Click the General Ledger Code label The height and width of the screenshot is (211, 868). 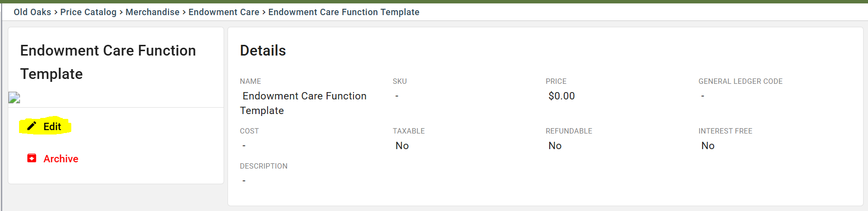pos(740,81)
